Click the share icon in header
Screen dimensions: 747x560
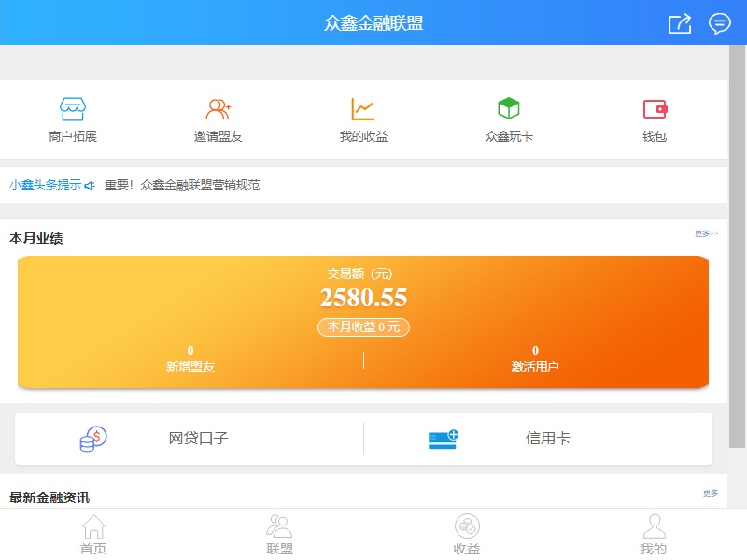point(680,23)
